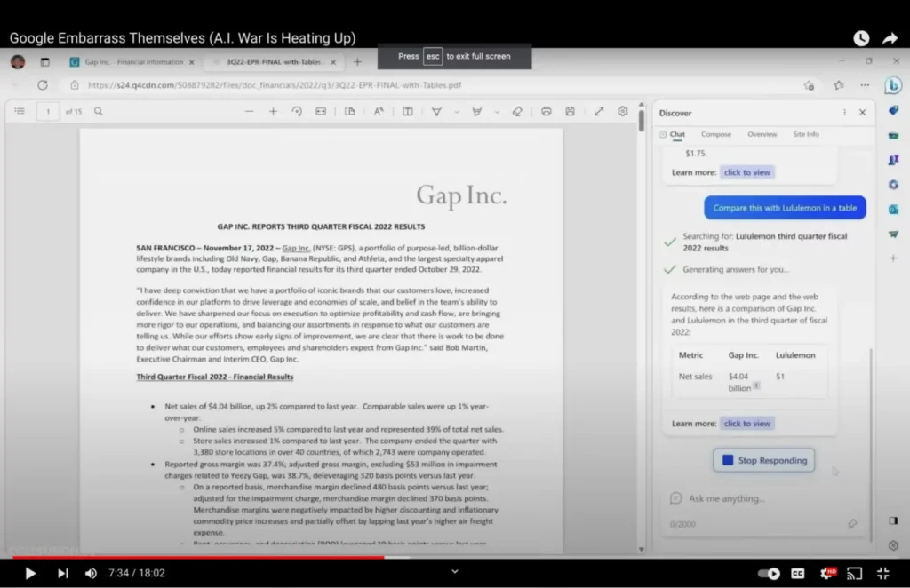This screenshot has width=910, height=588.
Task: Switch to Compose tab in Discover
Action: click(x=716, y=134)
